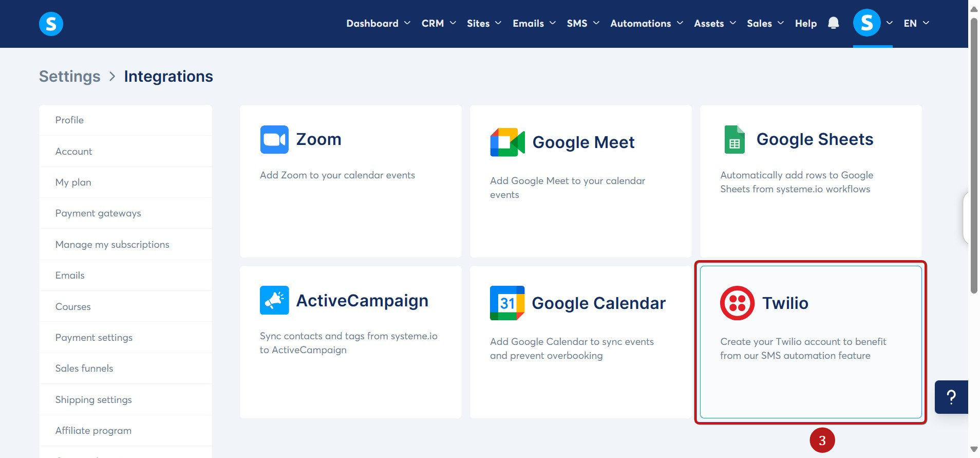Open Sites in the top navigation
980x458 pixels.
click(478, 23)
